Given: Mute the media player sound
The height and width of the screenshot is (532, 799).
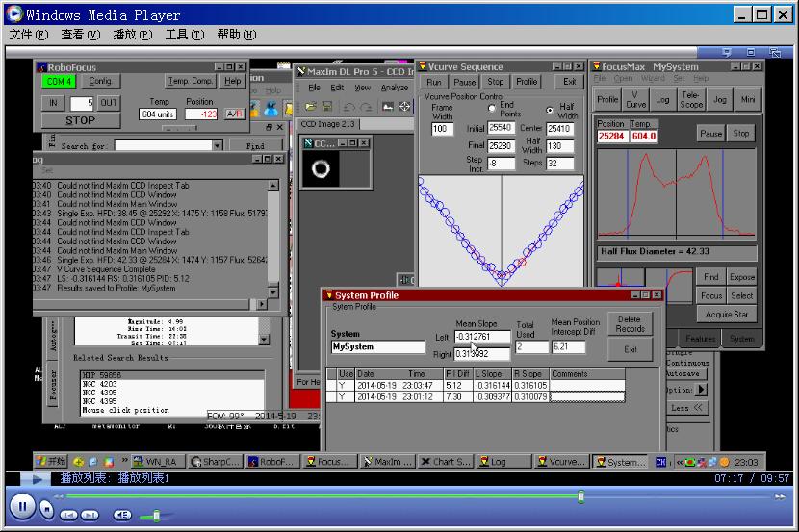Looking at the screenshot, I should click(122, 515).
